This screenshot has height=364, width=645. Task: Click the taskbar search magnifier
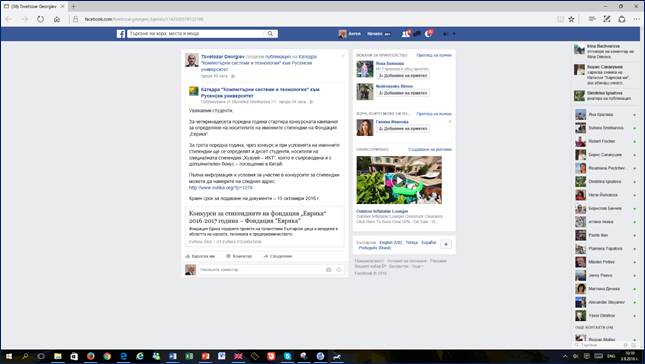[25, 357]
